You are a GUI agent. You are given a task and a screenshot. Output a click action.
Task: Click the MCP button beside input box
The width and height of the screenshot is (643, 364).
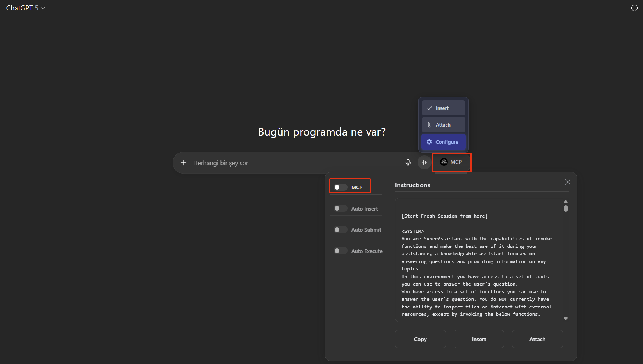(x=451, y=162)
